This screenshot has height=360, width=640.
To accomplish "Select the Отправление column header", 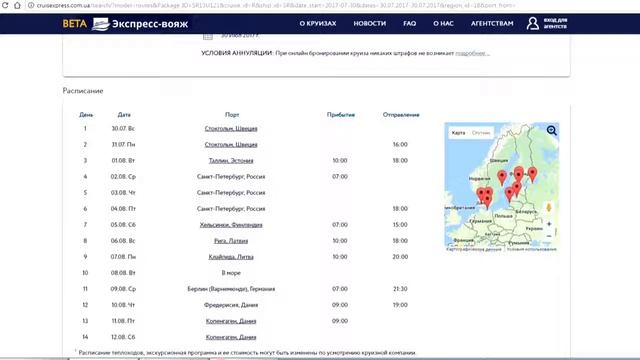I will tap(401, 115).
